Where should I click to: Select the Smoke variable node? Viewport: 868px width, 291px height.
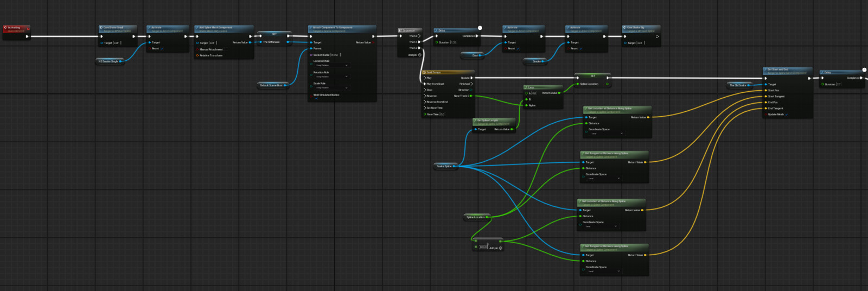click(x=535, y=61)
